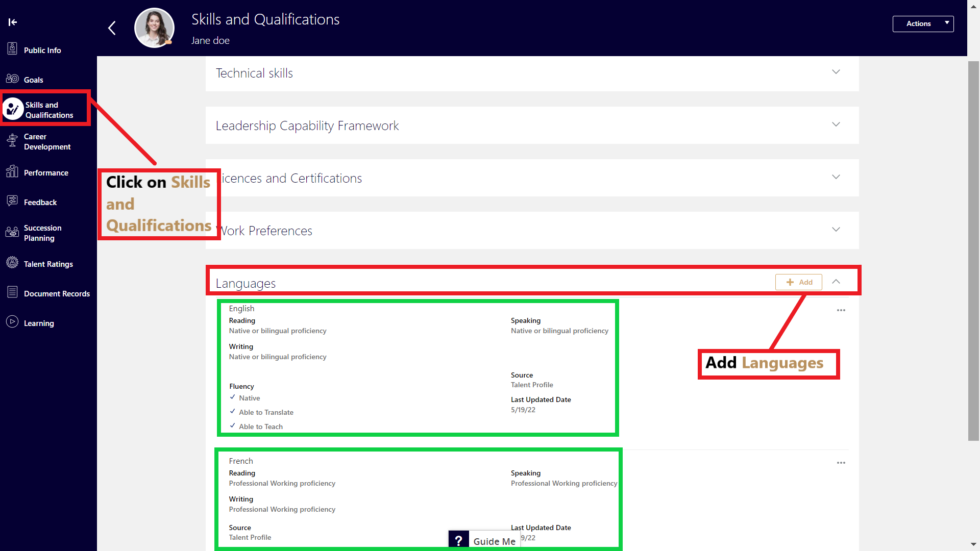The image size is (980, 551).
Task: Expand Leadership Capability Framework section
Action: tap(836, 124)
